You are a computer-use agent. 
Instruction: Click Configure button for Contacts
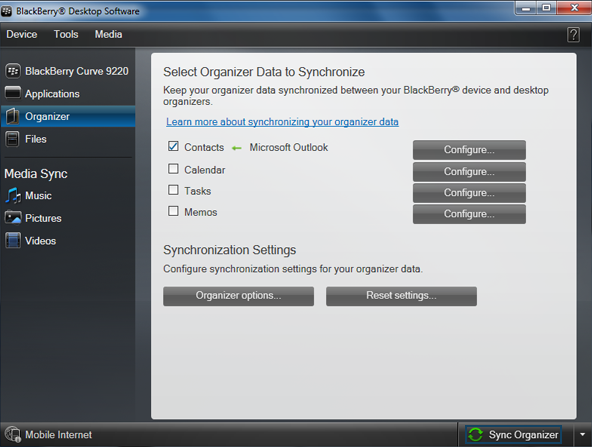click(469, 150)
